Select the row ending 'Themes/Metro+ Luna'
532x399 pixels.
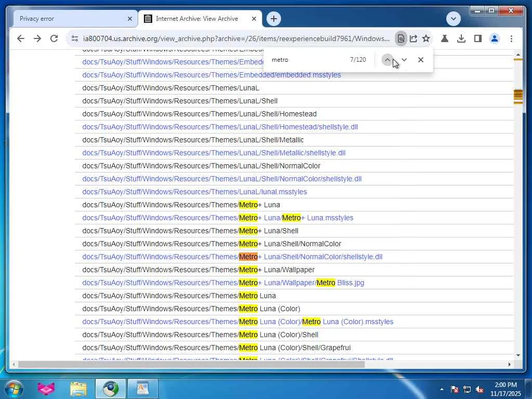(x=294, y=205)
